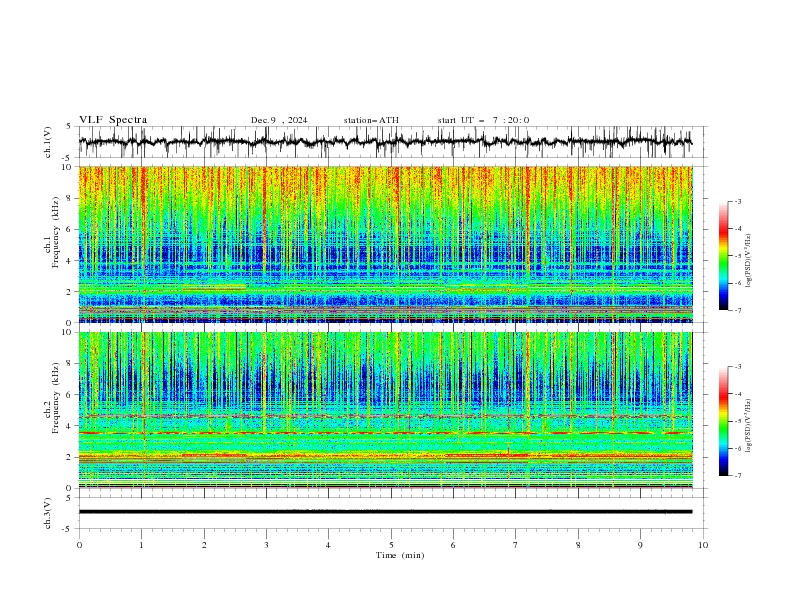
Task: Click the "ch.3(V)" axis label
Action: (48, 513)
